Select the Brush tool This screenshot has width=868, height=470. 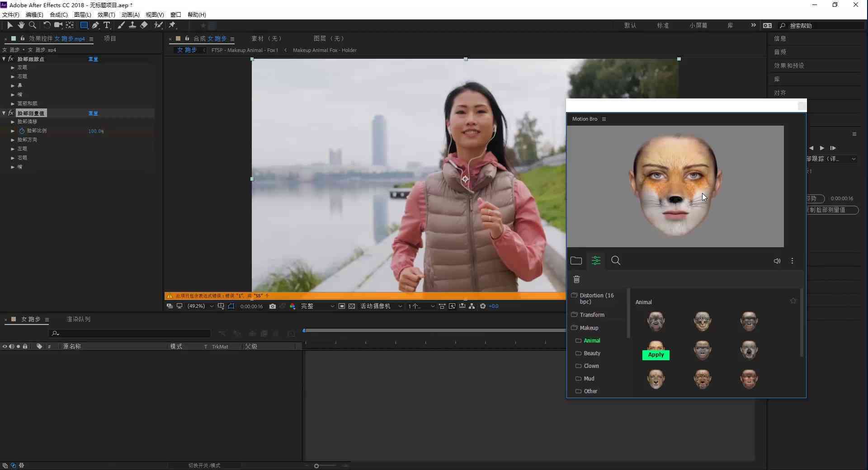coord(121,25)
